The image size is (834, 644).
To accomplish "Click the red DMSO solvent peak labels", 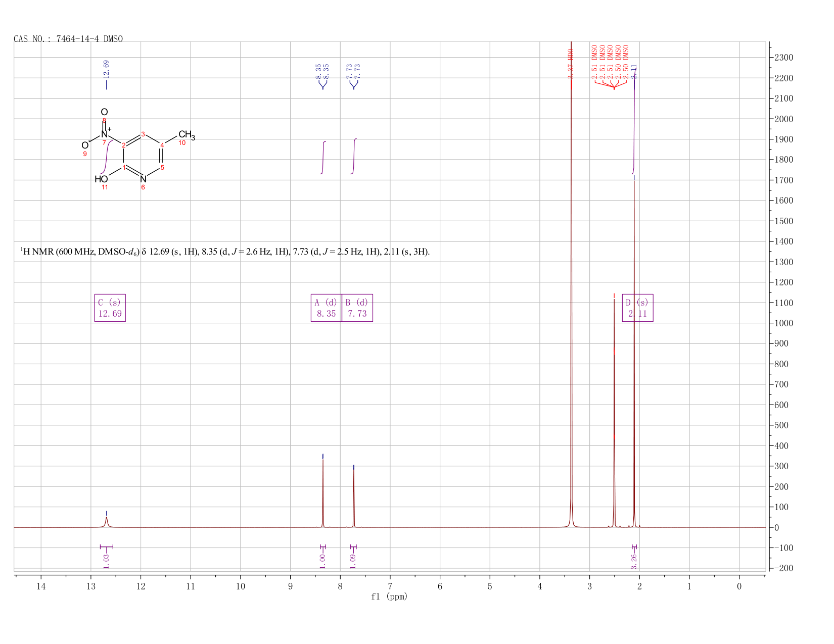I will click(610, 62).
